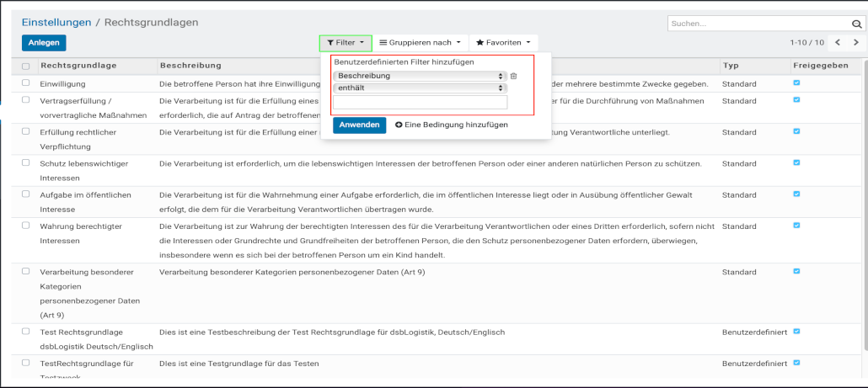Image resolution: width=868 pixels, height=388 pixels.
Task: Click the Einstellungen breadcrumb link
Action: pos(58,22)
